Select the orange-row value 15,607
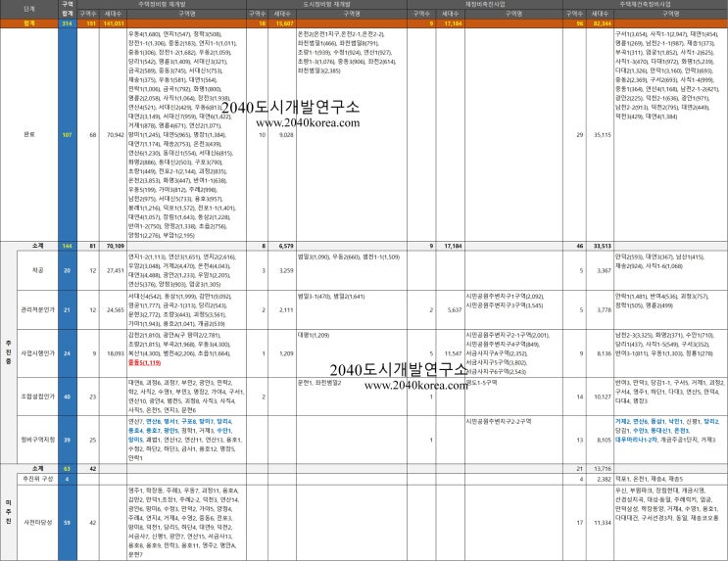The height and width of the screenshot is (561, 728). 284,23
